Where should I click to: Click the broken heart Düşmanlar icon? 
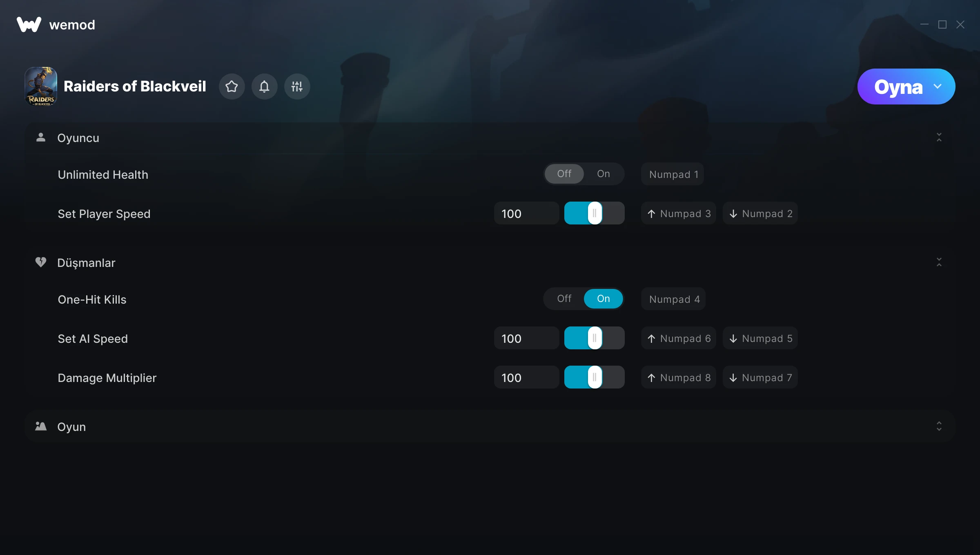click(x=41, y=262)
